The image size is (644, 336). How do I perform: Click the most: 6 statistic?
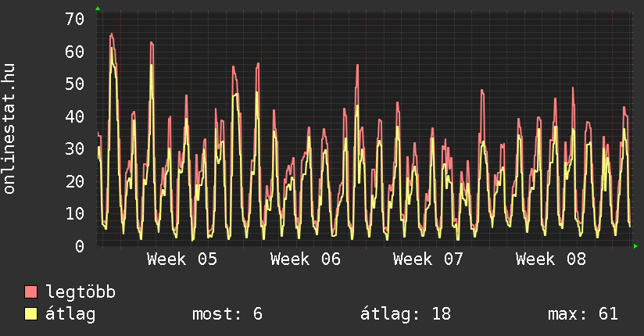pyautogui.click(x=227, y=314)
